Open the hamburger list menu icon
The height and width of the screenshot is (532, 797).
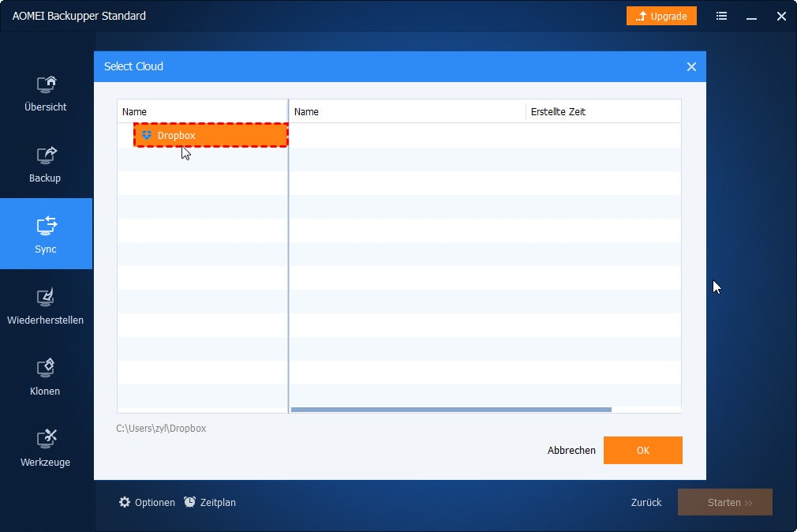(x=721, y=16)
